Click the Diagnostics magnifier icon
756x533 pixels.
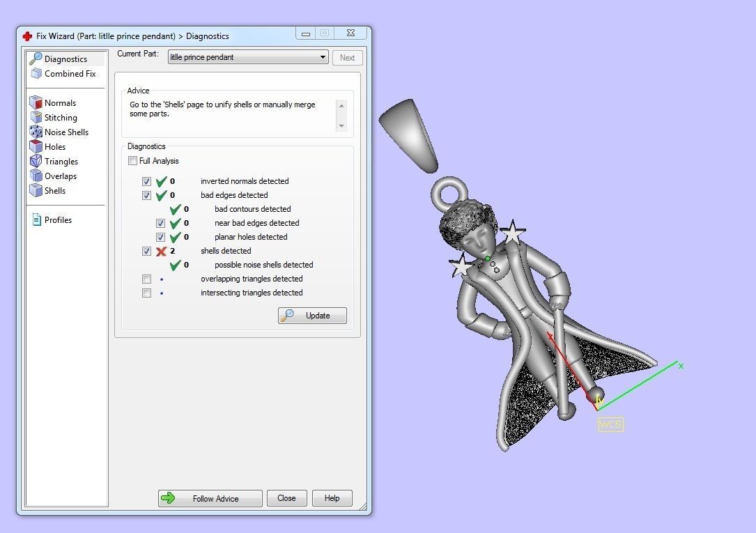pyautogui.click(x=36, y=59)
